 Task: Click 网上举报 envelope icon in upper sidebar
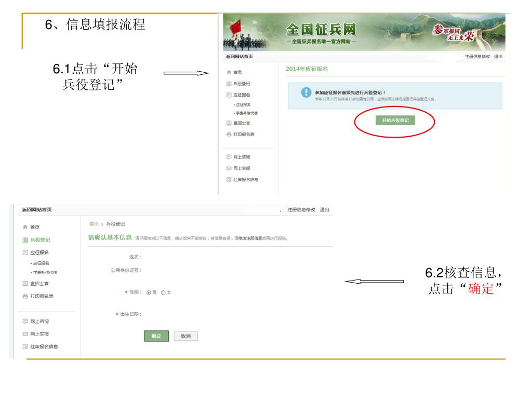tap(229, 168)
